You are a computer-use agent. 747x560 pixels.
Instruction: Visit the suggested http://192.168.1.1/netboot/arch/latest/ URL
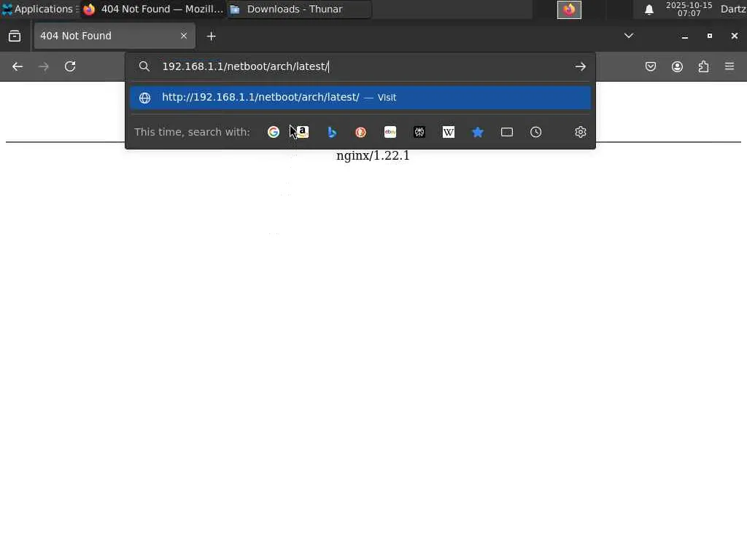click(360, 97)
